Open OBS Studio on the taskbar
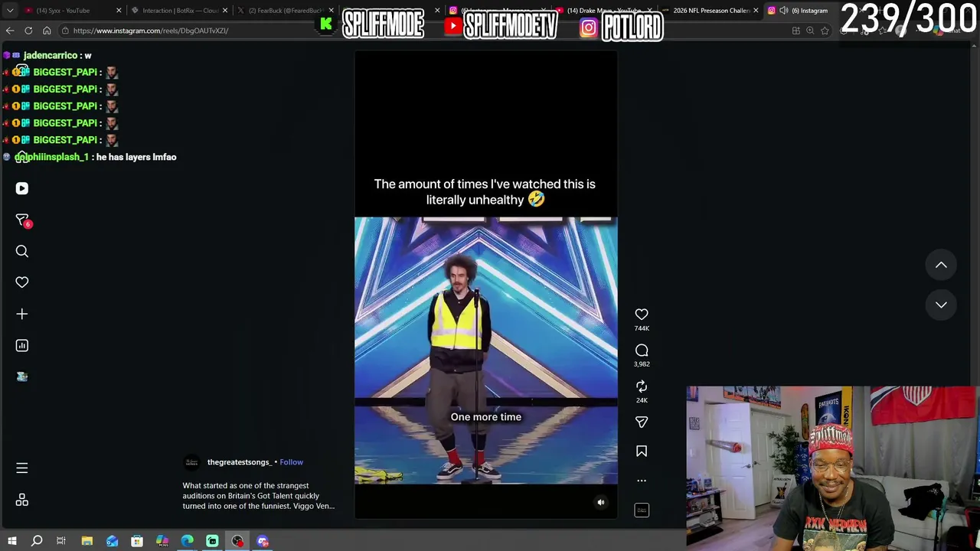Viewport: 980px width, 551px height. coord(237,542)
